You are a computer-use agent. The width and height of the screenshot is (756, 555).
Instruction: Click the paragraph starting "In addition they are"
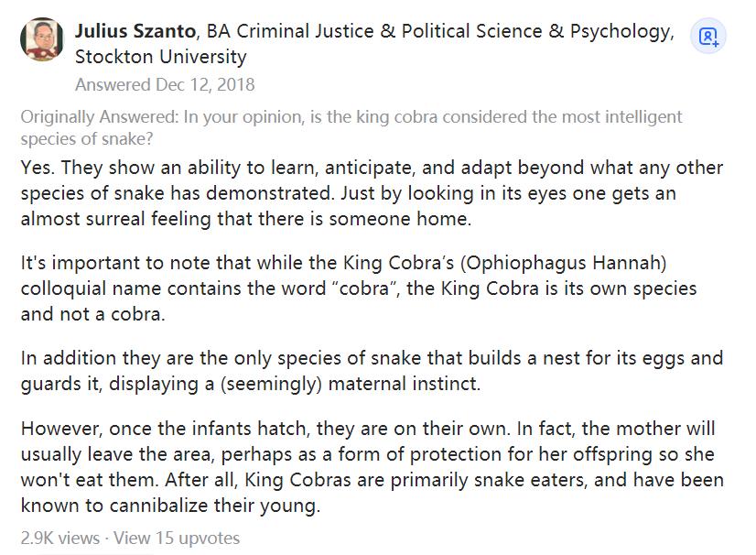click(x=372, y=371)
